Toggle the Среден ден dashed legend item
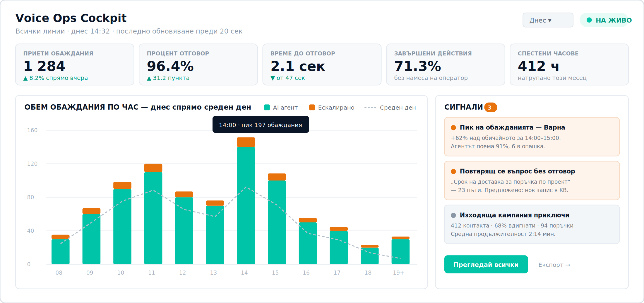Viewport: 644px width, 303px height. coord(390,108)
